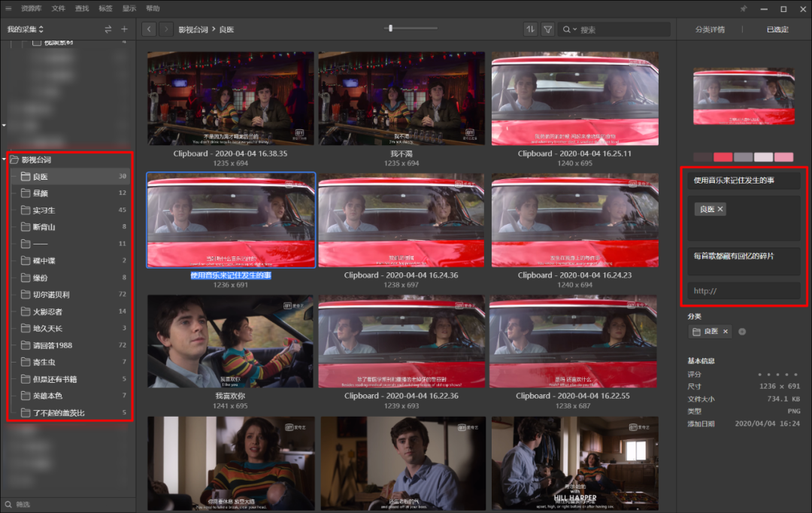Click the folder icon beside 碟中谍
This screenshot has width=812, height=513.
tap(26, 261)
